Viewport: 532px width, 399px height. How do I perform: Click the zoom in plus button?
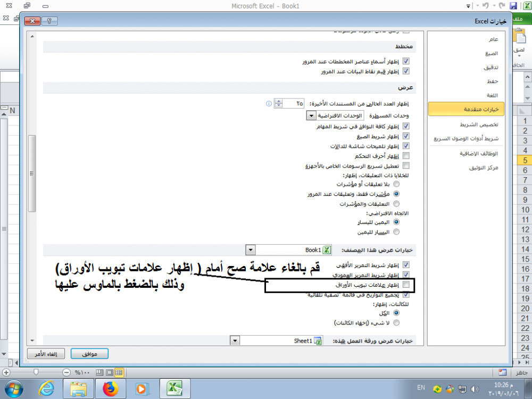6,372
